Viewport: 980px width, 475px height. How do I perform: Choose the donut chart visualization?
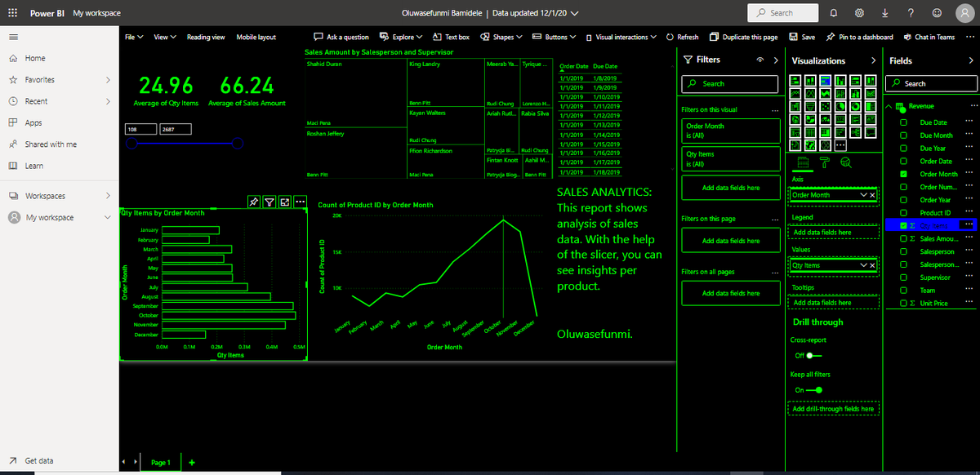click(x=856, y=106)
